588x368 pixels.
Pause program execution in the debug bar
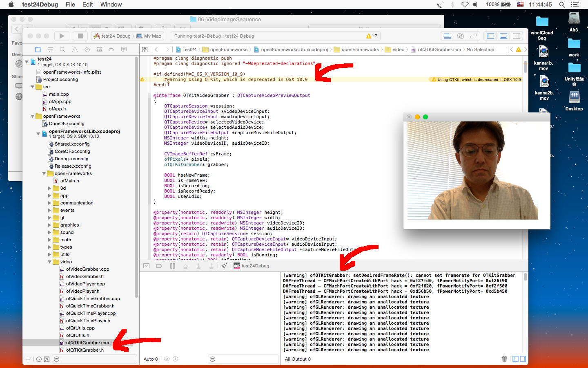click(x=172, y=266)
